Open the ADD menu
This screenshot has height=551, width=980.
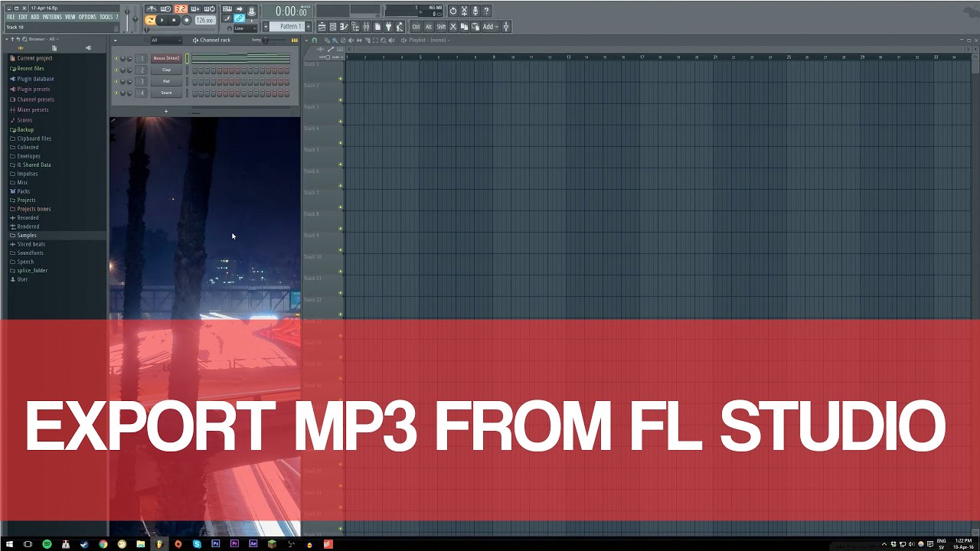click(x=34, y=17)
